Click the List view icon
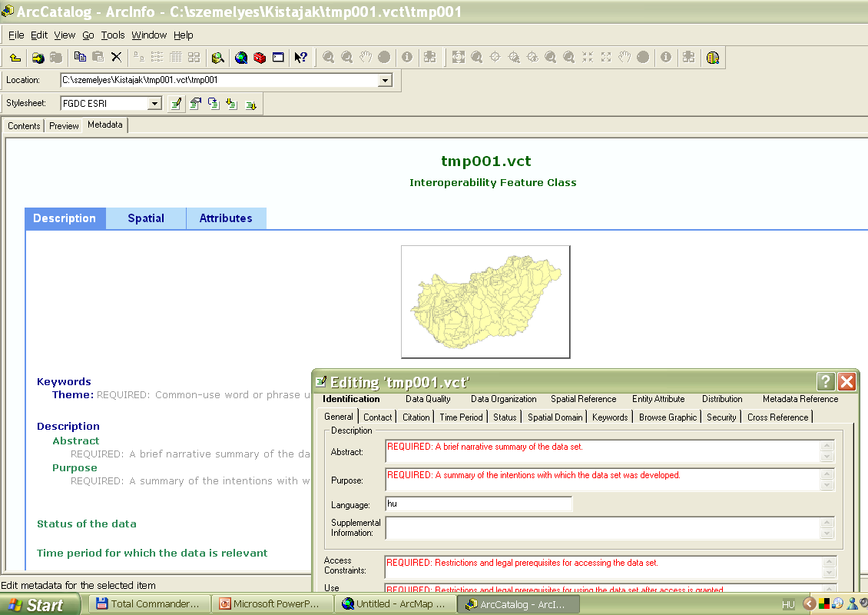 (157, 57)
